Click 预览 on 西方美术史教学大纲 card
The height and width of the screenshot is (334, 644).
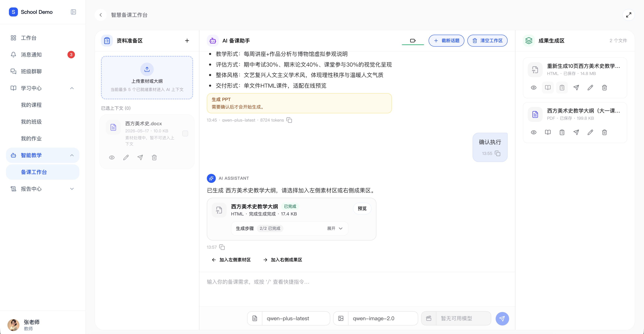[x=362, y=209]
